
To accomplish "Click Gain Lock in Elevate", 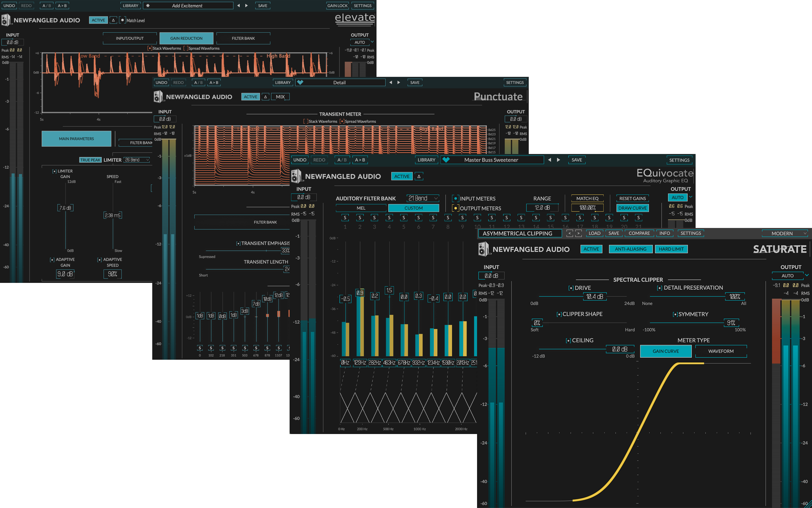I will pyautogui.click(x=337, y=6).
